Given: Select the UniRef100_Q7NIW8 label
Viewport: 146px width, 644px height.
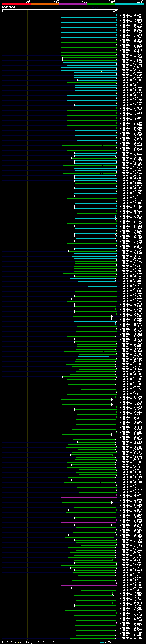Looking at the screenshot, I should [131, 281].
